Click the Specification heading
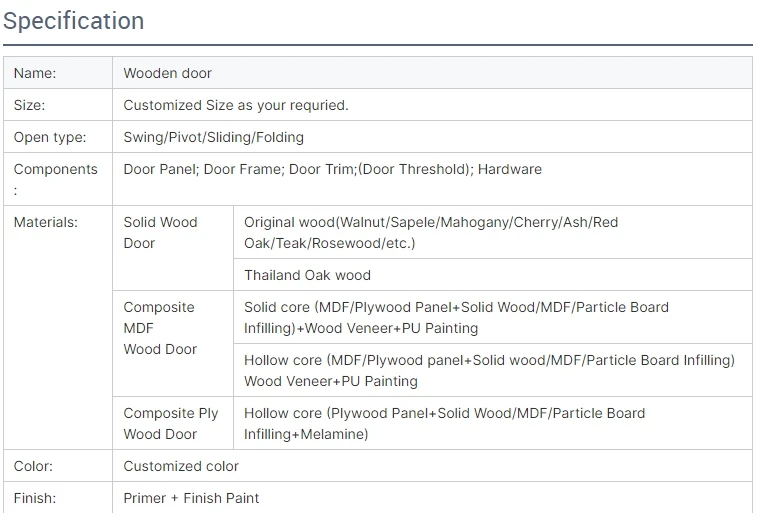 tap(73, 21)
